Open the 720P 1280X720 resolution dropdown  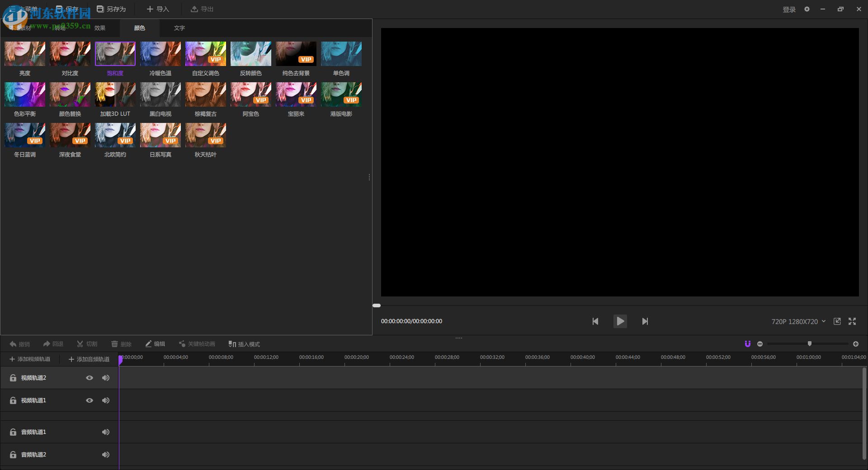[x=798, y=321]
